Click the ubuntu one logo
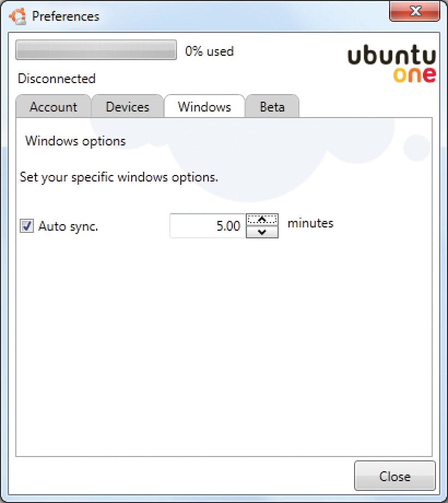Viewport: 448px width, 503px height. (x=392, y=64)
